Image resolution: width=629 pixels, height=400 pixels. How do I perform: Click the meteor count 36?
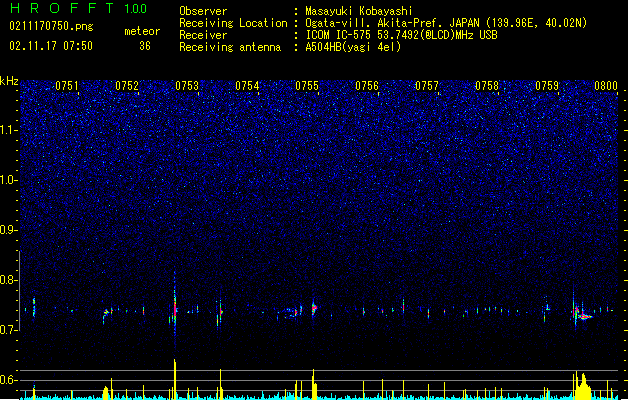[x=145, y=46]
